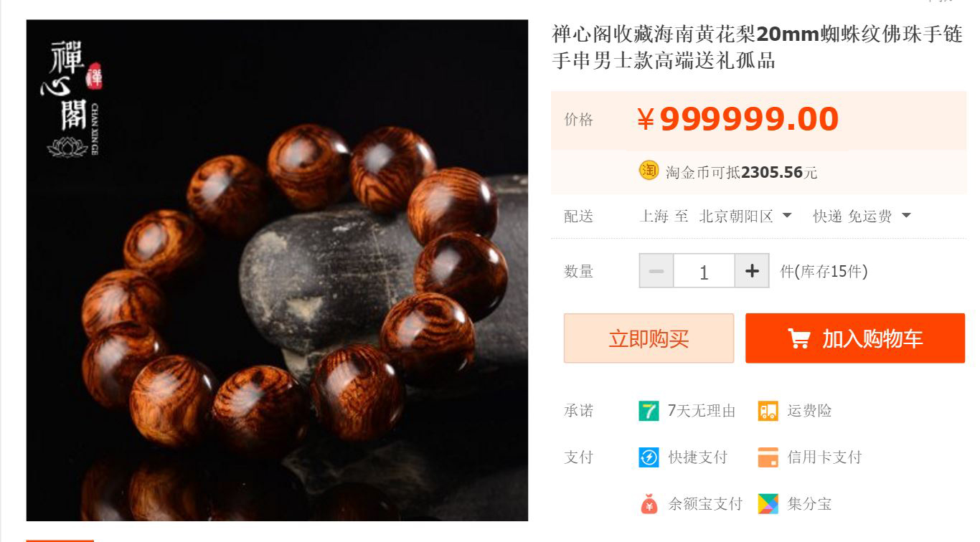This screenshot has width=980, height=542.
Task: Decrease quantity with the minus button
Action: [x=656, y=271]
